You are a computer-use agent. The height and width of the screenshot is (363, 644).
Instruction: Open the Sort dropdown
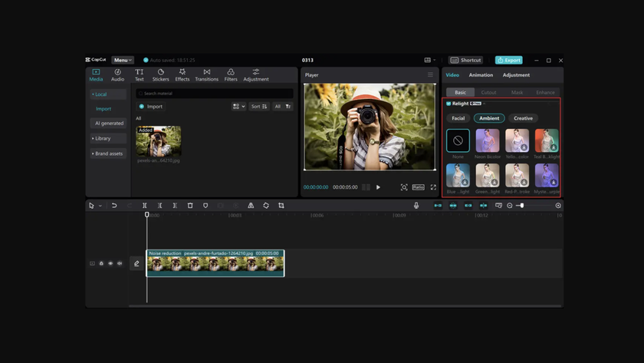point(259,107)
